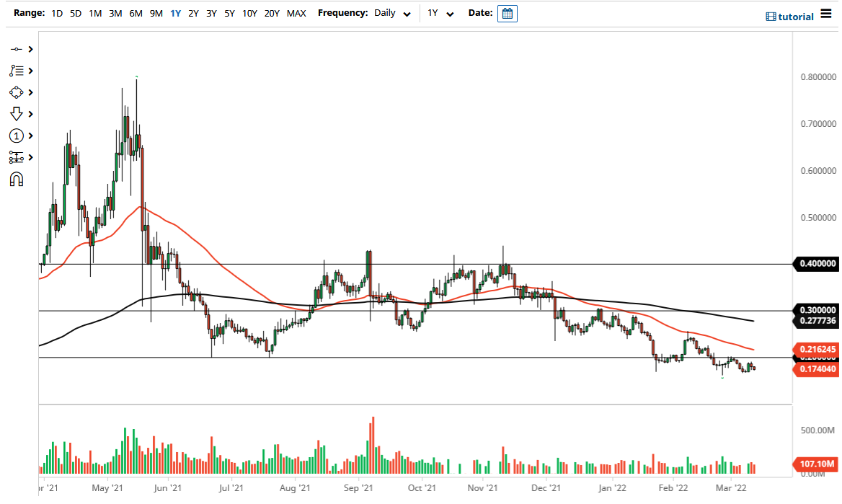Open the indicators list tool
The width and height of the screenshot is (842, 504).
(x=18, y=71)
